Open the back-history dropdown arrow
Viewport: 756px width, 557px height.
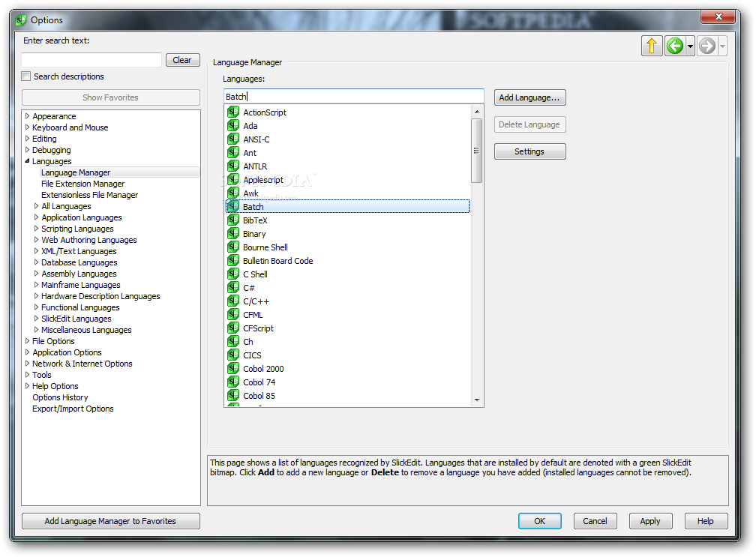pos(690,46)
